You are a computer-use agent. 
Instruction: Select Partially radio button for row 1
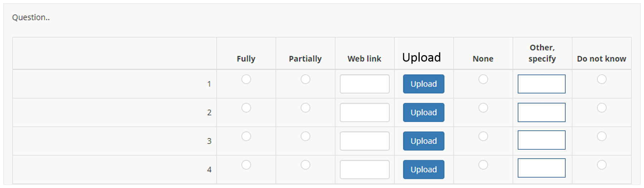tap(305, 79)
